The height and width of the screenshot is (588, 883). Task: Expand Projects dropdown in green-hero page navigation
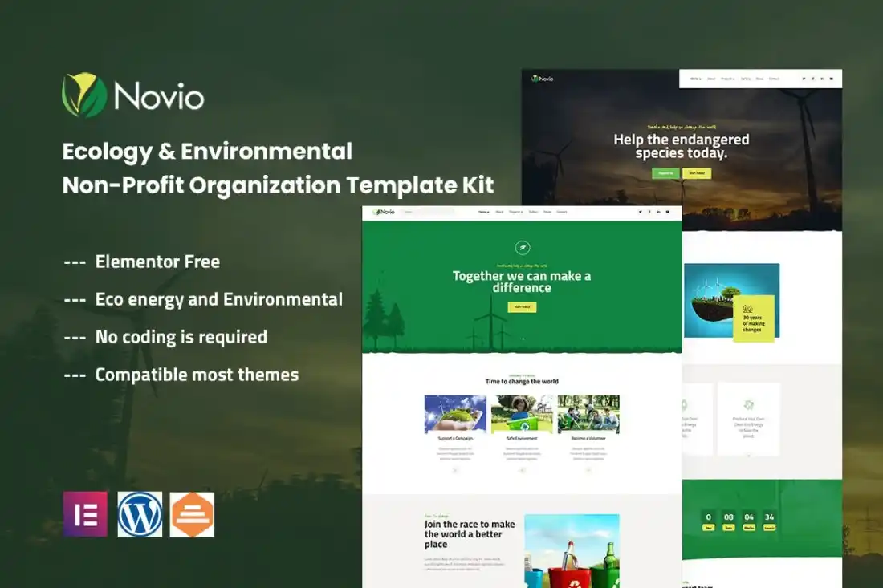(515, 212)
